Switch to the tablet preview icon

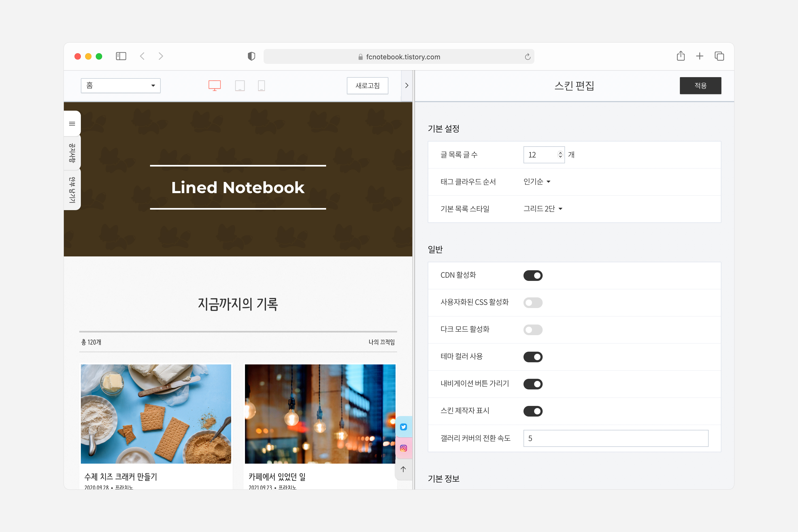tap(240, 85)
